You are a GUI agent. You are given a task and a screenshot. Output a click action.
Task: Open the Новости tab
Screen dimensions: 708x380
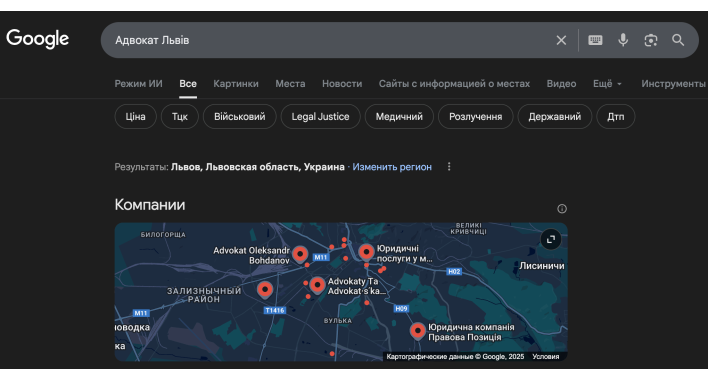(x=342, y=83)
